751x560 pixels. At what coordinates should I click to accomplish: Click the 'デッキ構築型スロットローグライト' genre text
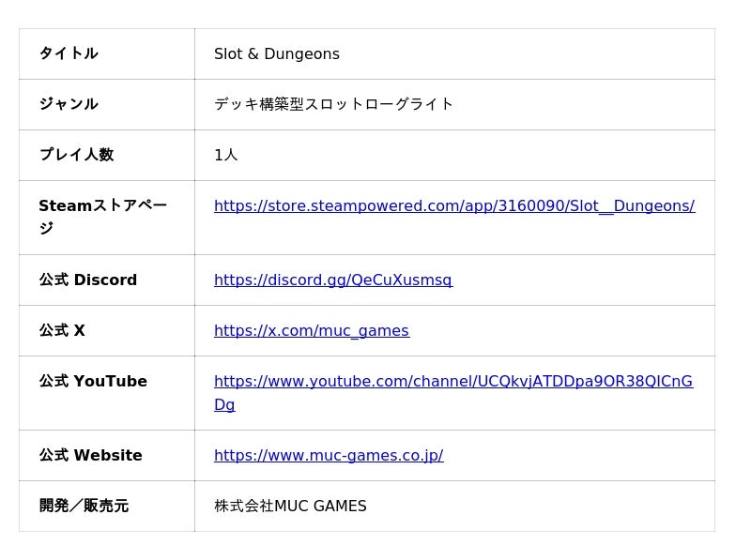[333, 105]
